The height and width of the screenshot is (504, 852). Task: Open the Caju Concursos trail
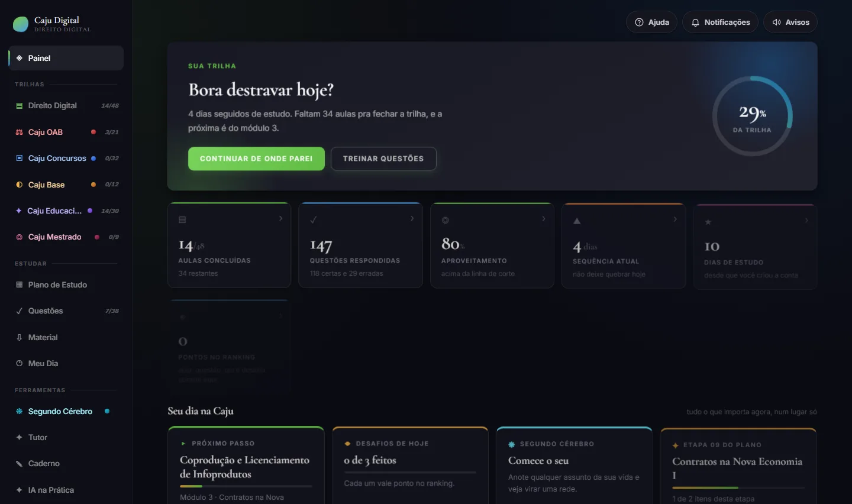66,158
